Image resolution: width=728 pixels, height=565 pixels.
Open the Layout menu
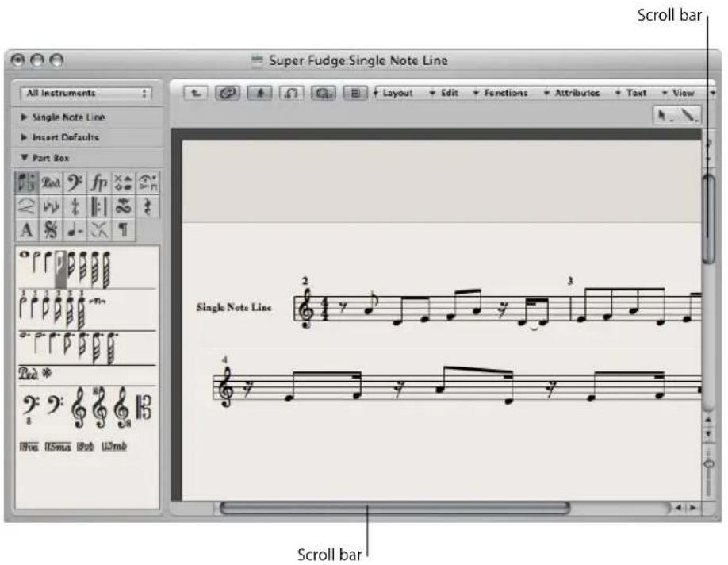click(x=393, y=93)
